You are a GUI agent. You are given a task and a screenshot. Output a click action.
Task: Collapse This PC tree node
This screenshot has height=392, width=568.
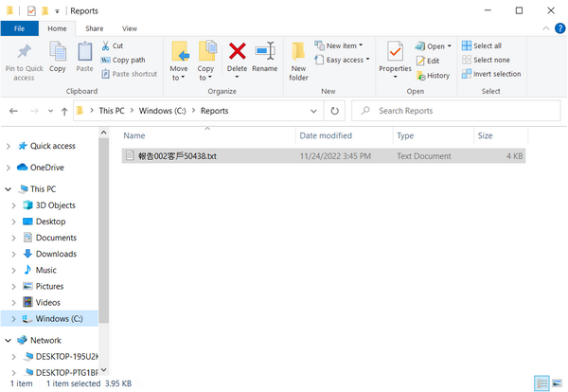coord(8,189)
